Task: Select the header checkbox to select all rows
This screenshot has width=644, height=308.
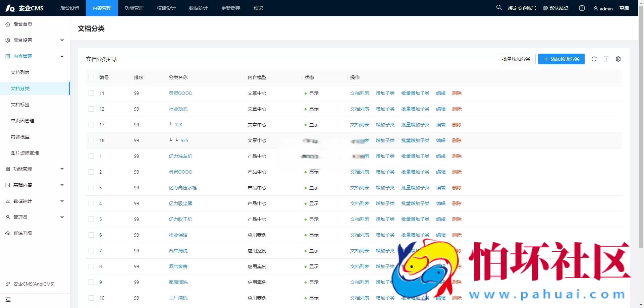Action: (x=91, y=77)
